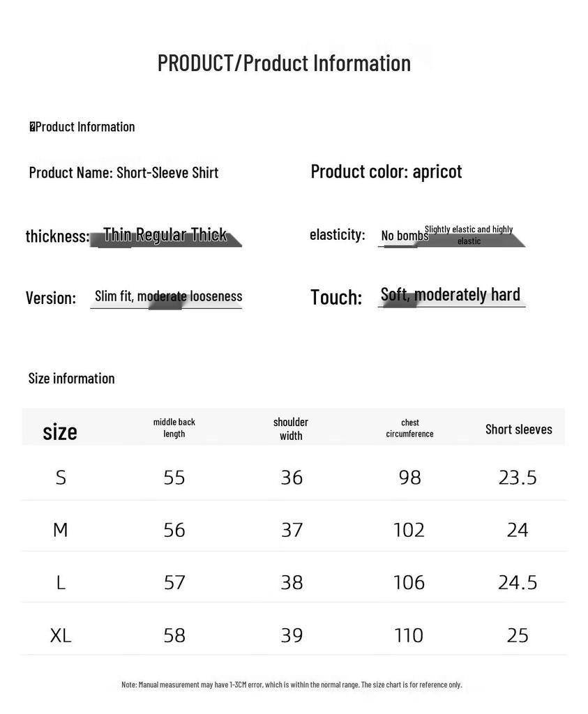Click the elasticity indicator bar

point(451,240)
